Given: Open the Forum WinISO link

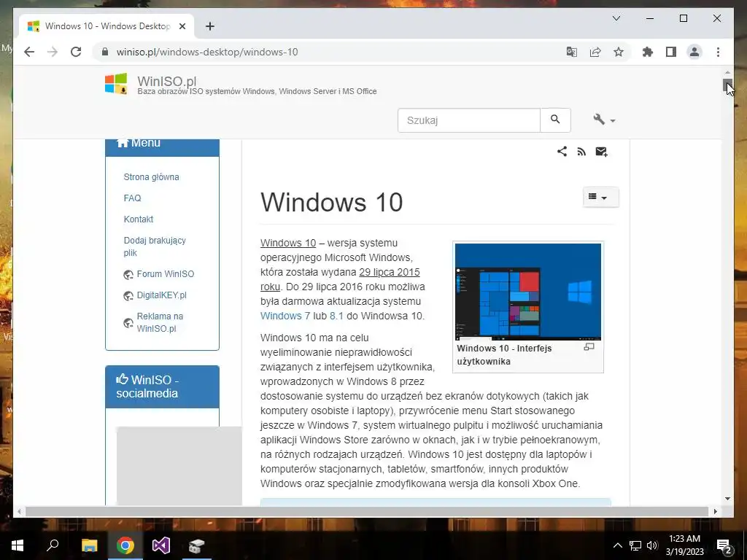Looking at the screenshot, I should coord(166,274).
